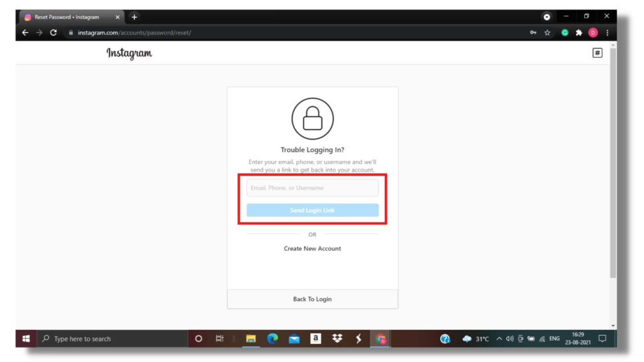Open the weather widget showing 31°C
Viewport: 644px width, 362px height.
[x=475, y=339]
